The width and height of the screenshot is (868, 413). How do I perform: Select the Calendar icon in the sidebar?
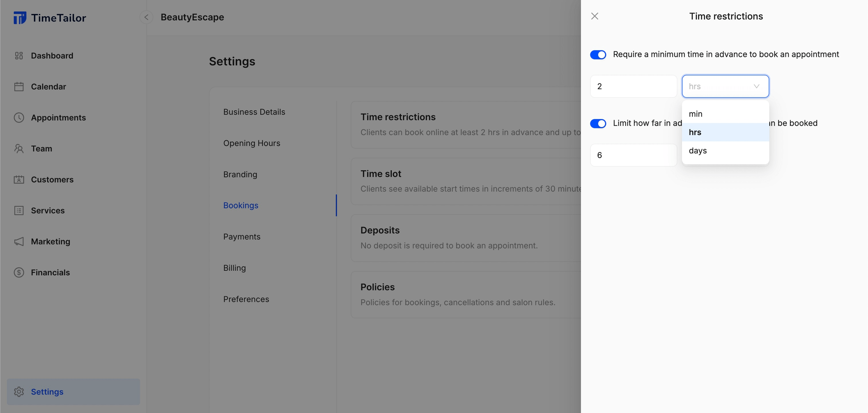19,86
